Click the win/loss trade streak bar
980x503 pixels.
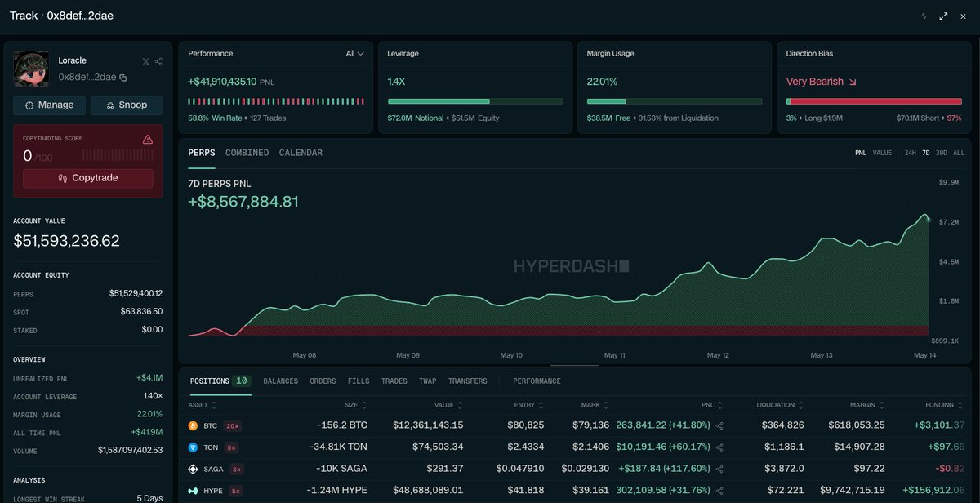[276, 101]
